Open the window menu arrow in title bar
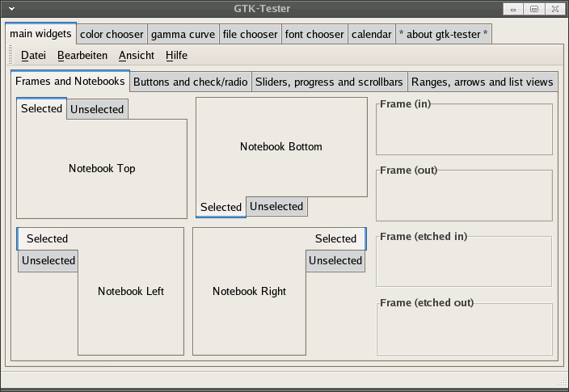Viewport: 569px width, 392px height. pyautogui.click(x=11, y=9)
